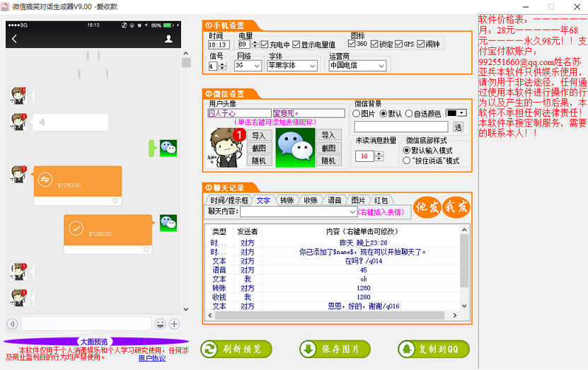The width and height of the screenshot is (588, 370).
Task: Click the received payment bubble with checkmark
Action: click(109, 234)
